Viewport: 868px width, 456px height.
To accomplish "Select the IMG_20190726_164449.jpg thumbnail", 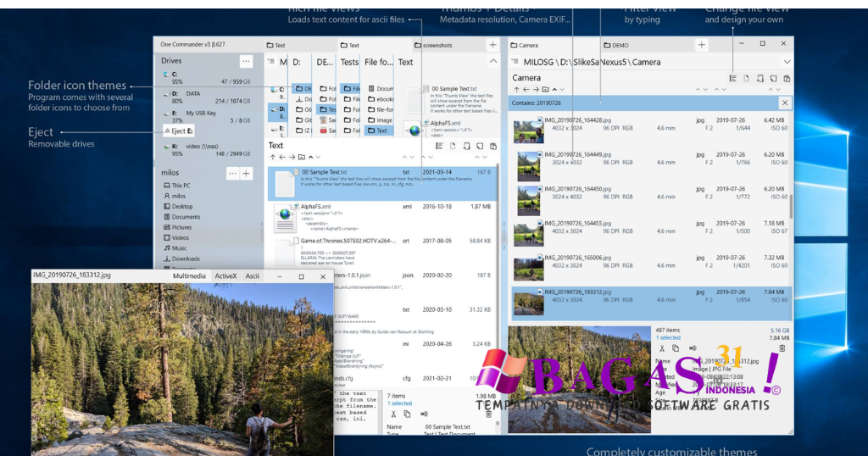I will [x=528, y=165].
